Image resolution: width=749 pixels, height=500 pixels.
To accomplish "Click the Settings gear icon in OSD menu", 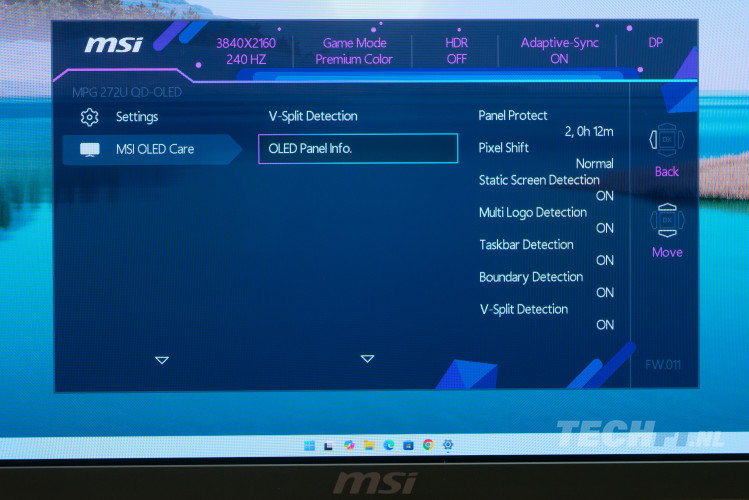I will point(89,117).
